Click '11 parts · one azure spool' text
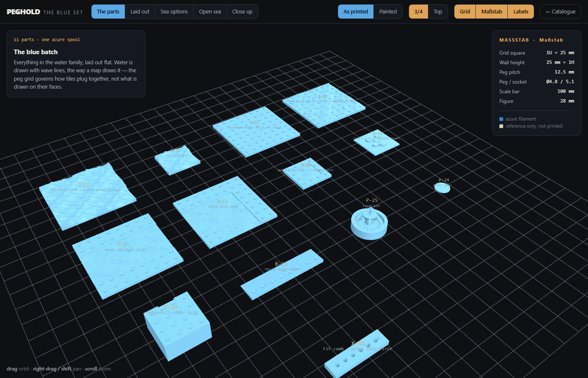The image size is (588, 378). [47, 40]
